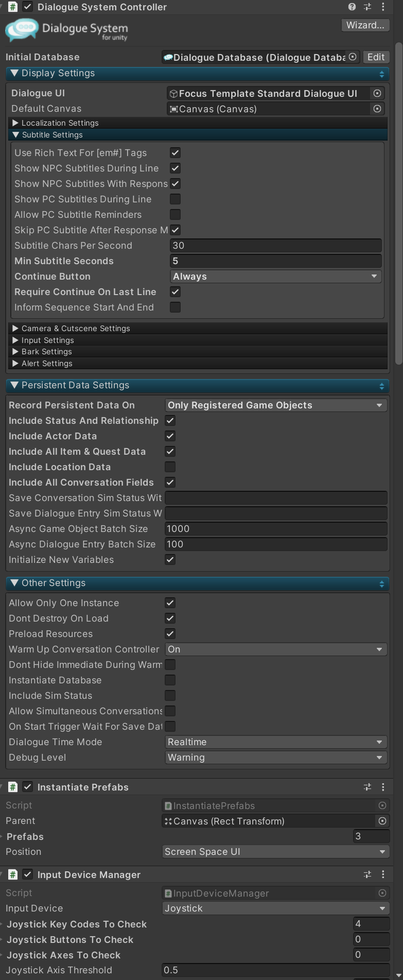Click Display Settings header options arrows
The image size is (403, 980).
pyautogui.click(x=382, y=74)
